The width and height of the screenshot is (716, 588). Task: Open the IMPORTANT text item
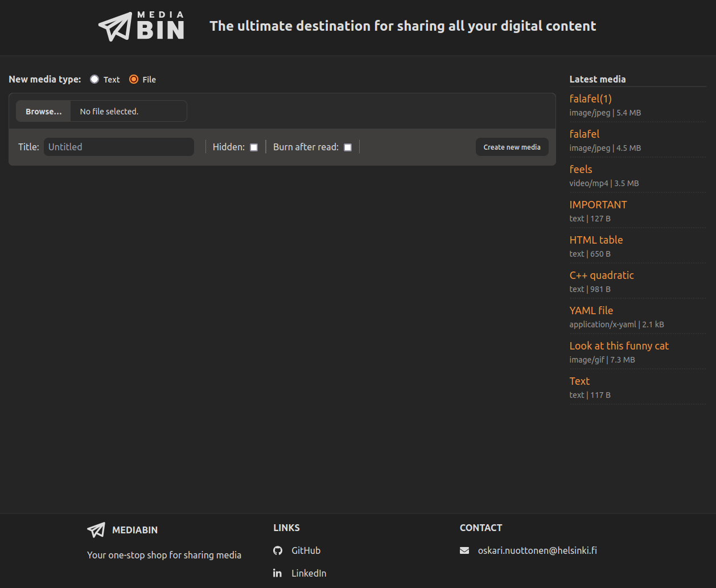(x=598, y=204)
